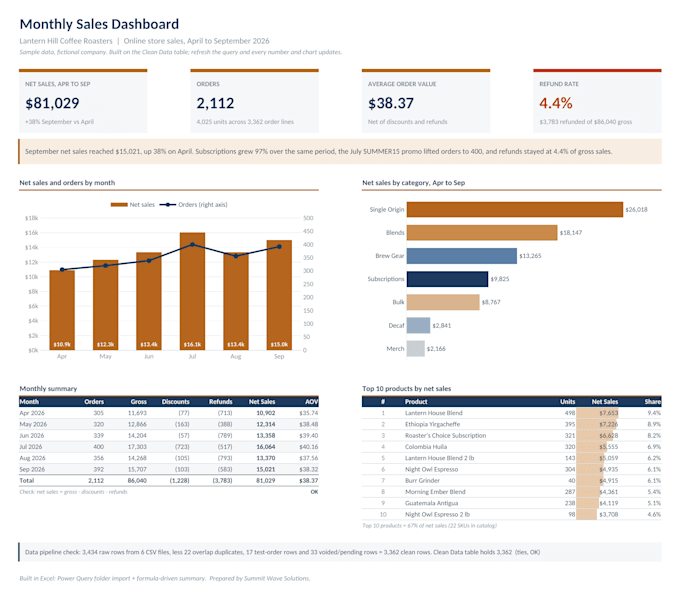The height and width of the screenshot is (600, 680).
Task: Click the September bar labeled $15.0k
Action: [x=279, y=295]
